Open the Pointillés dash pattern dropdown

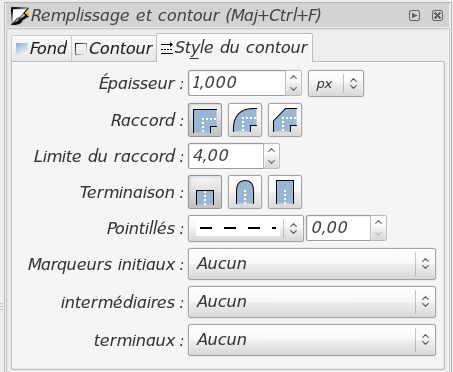(246, 228)
